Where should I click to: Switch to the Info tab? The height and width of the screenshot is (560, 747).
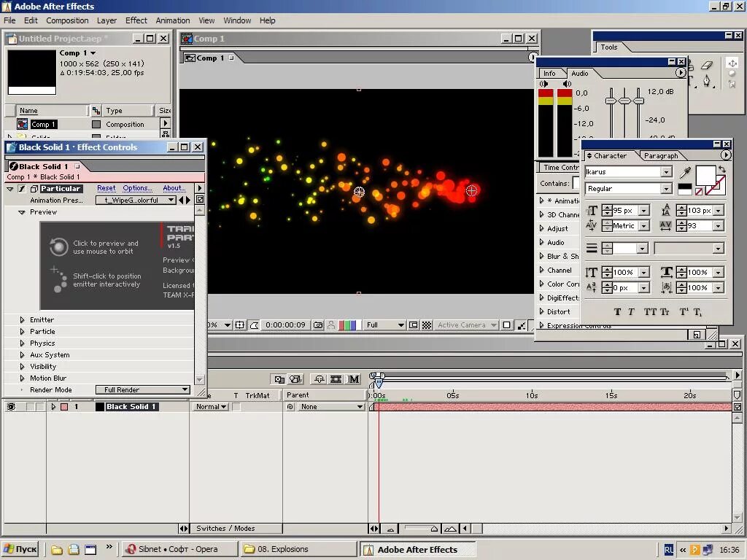tap(549, 74)
